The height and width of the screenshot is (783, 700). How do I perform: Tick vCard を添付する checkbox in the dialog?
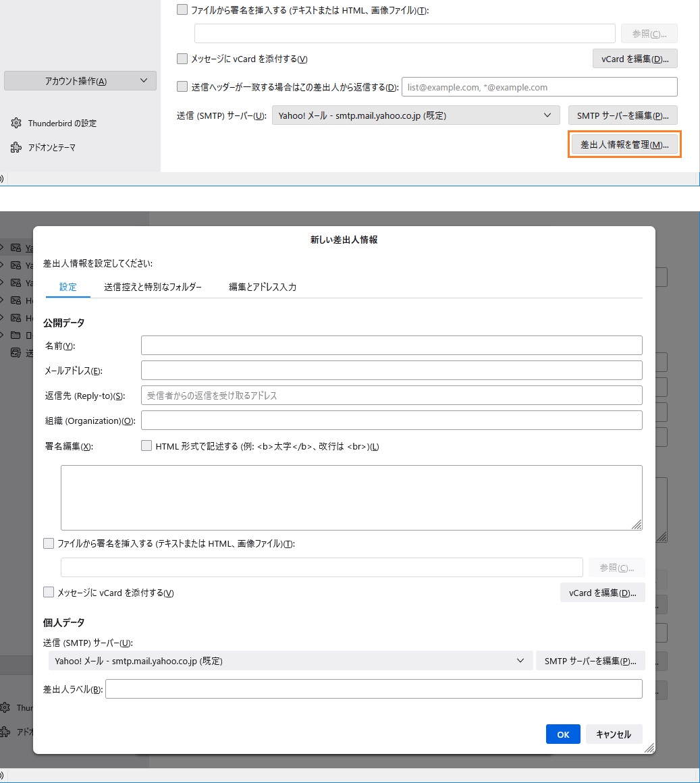[49, 592]
